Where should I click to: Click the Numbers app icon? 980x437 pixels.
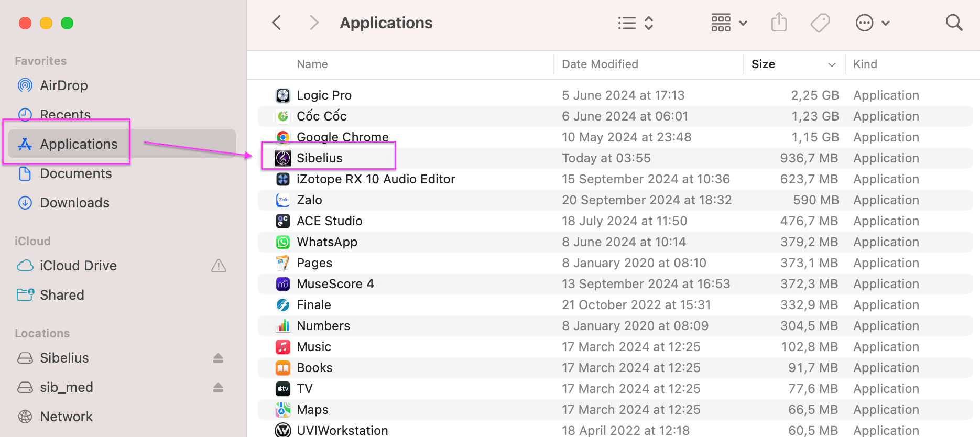283,325
